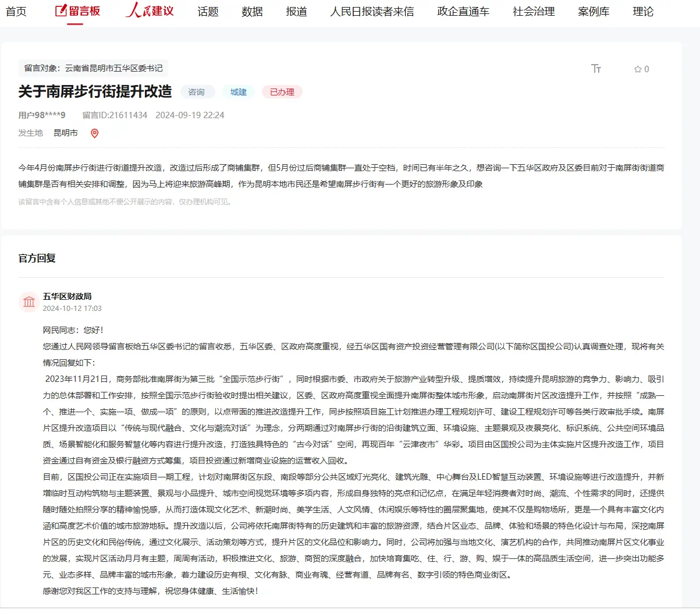Select the 数据 navigation item

(x=252, y=12)
